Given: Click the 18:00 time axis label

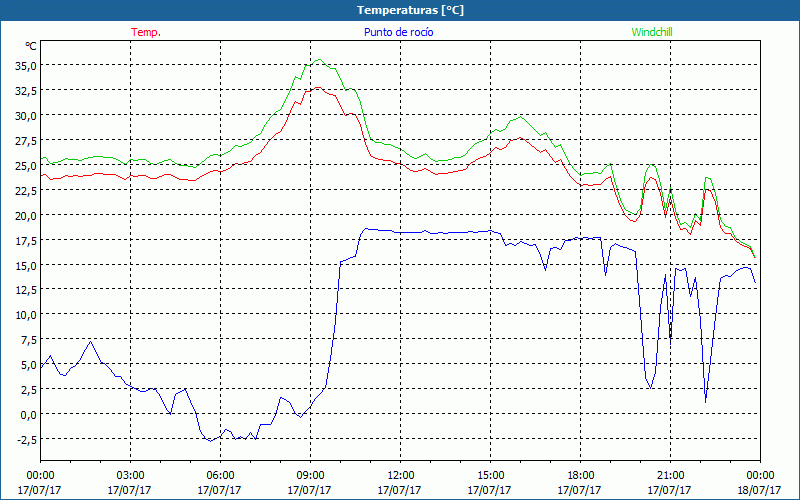Looking at the screenshot, I should [580, 476].
